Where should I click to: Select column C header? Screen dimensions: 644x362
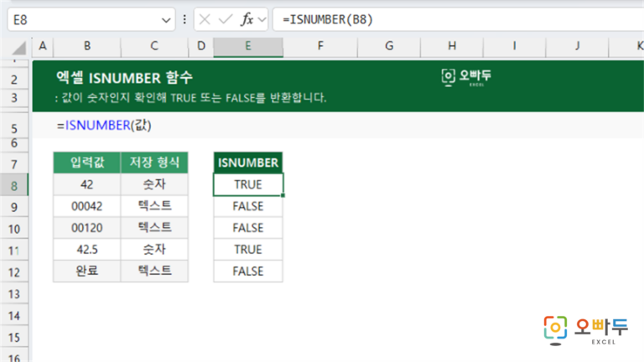(154, 46)
